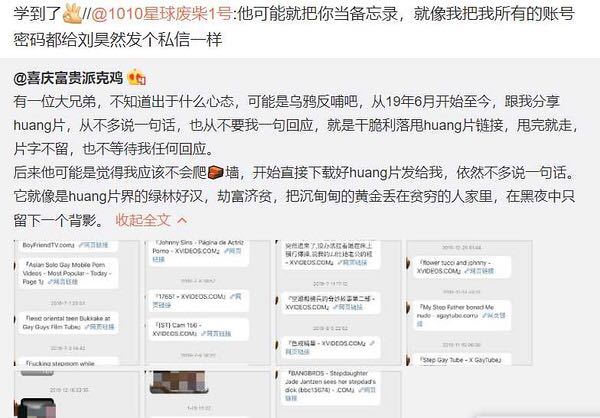The image size is (600, 418).
Task: Click the OK hand emoji after 学到了
Action: (72, 14)
